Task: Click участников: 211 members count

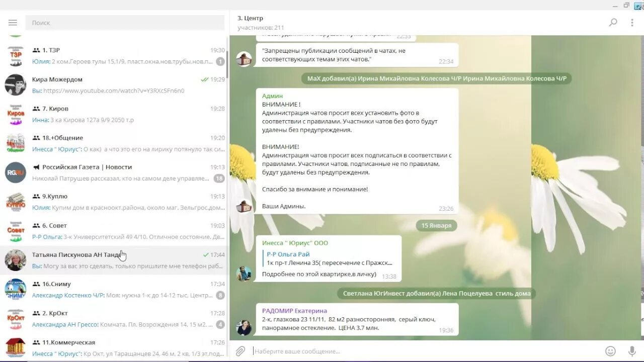Action: coord(261,28)
